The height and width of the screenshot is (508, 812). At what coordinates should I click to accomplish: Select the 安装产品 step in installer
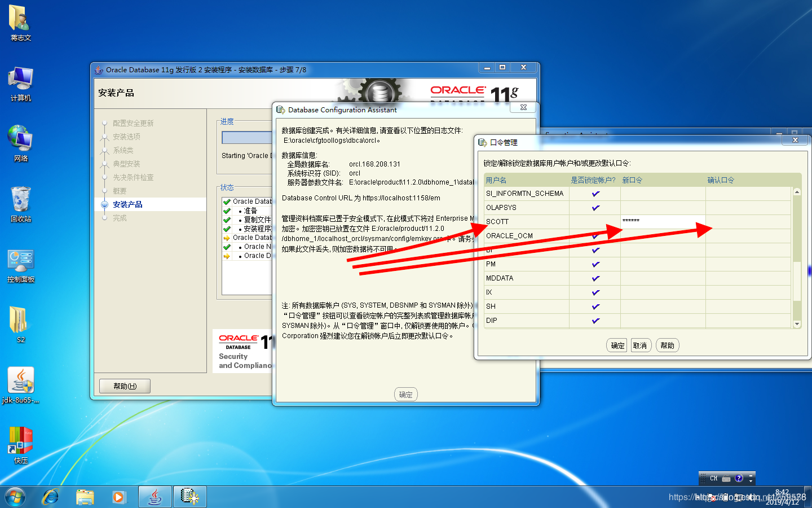[x=127, y=204]
